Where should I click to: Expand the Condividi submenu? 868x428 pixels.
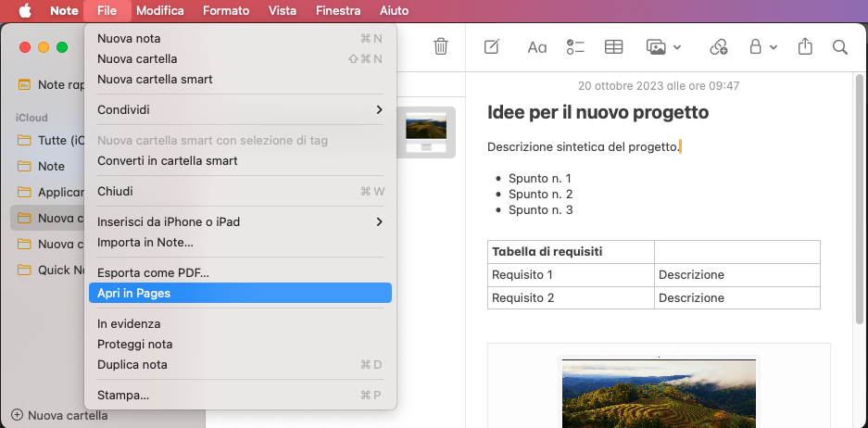point(240,109)
